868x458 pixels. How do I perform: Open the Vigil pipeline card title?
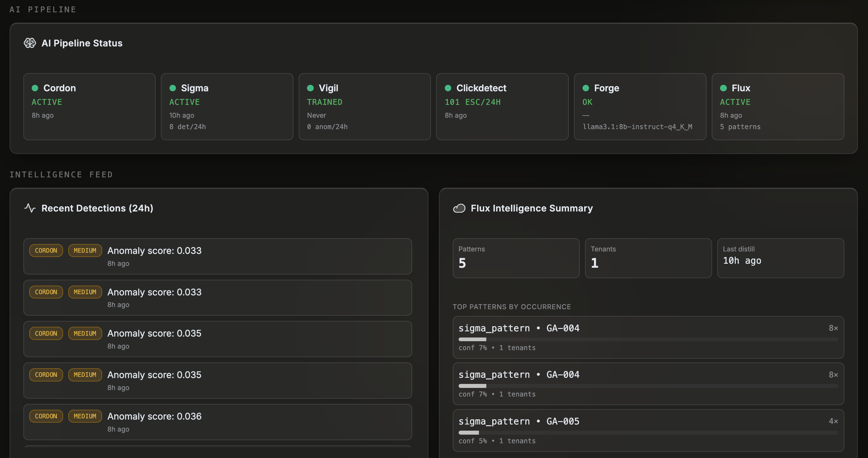pyautogui.click(x=328, y=88)
